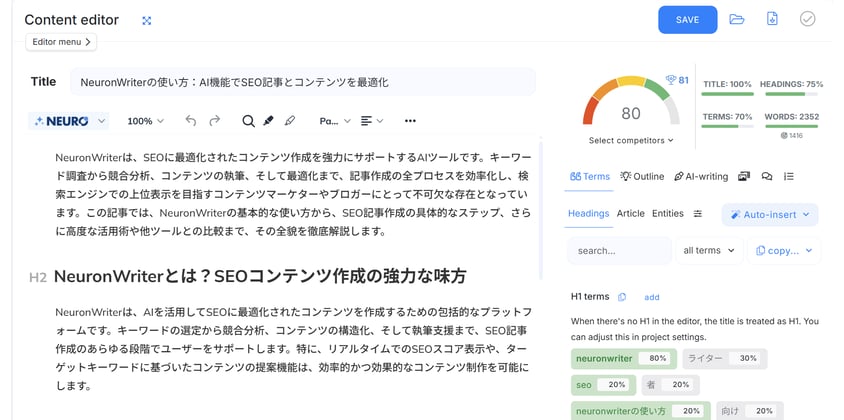844x420 pixels.
Task: Copy H1 terms using the copy icon
Action: coord(622,297)
